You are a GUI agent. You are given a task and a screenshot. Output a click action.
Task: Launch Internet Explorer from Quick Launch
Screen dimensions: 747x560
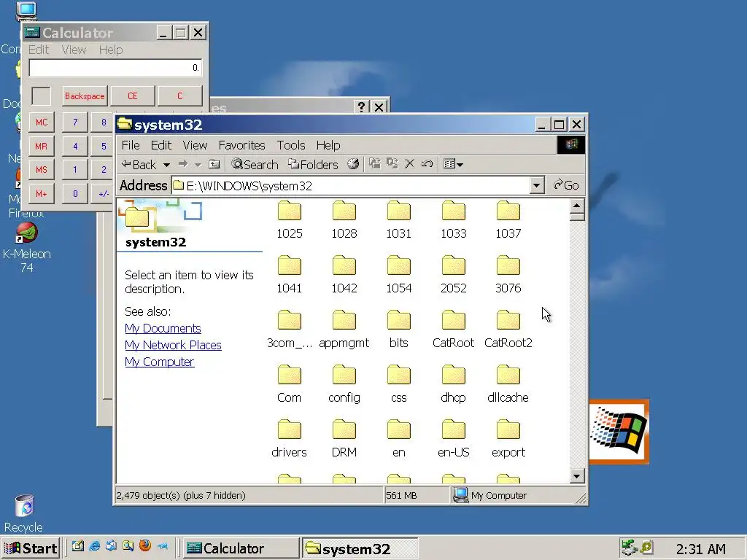click(94, 546)
